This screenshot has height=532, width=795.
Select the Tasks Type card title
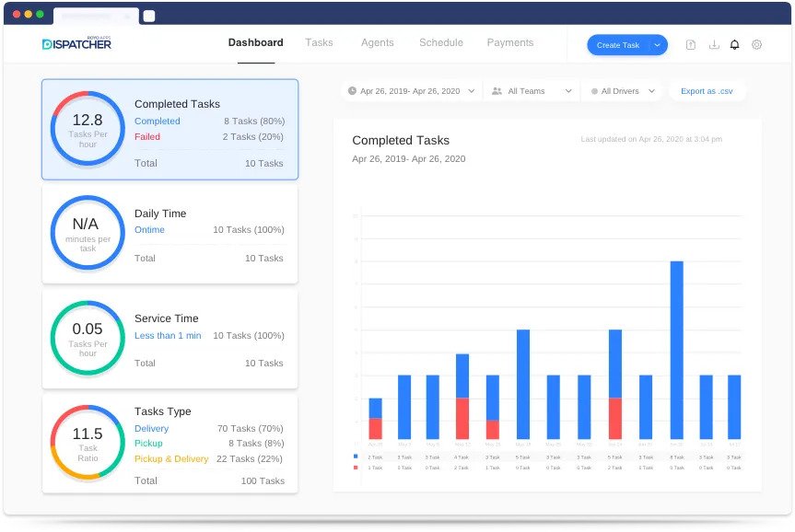[163, 411]
